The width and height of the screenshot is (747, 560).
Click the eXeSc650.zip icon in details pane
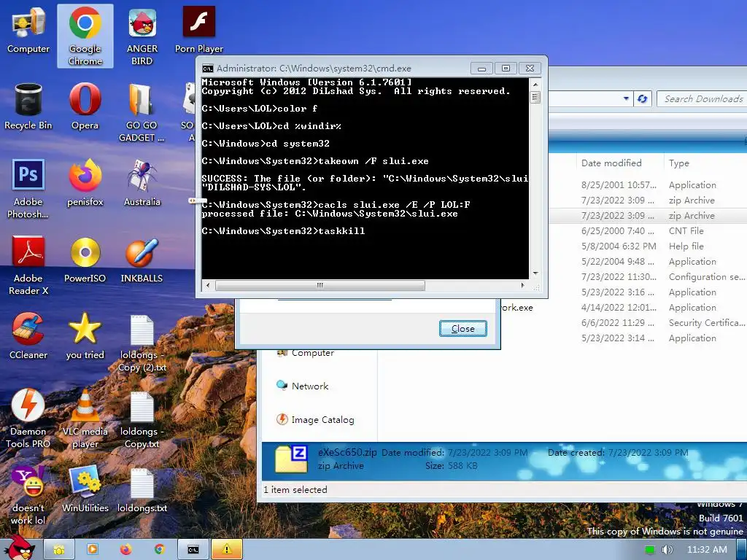(291, 459)
